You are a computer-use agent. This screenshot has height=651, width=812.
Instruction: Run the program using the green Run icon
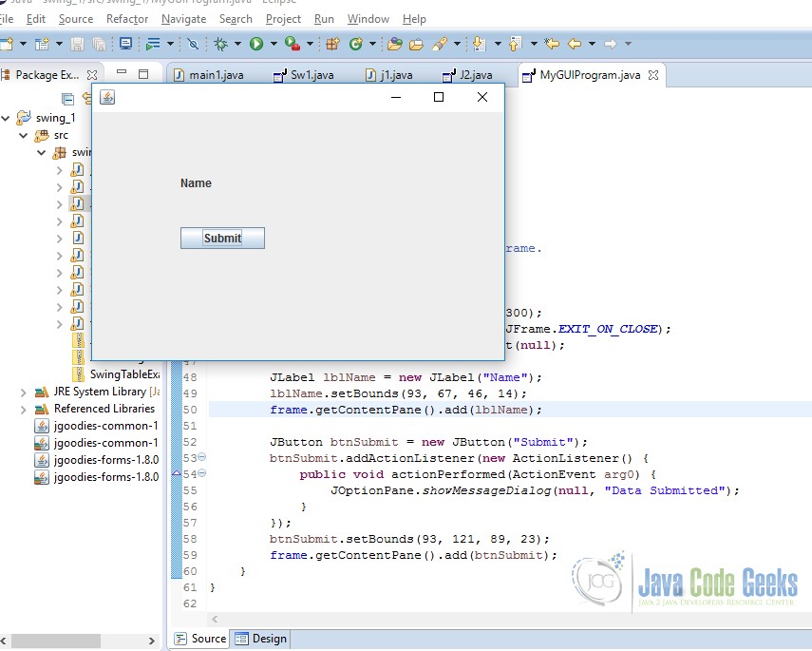coord(255,44)
